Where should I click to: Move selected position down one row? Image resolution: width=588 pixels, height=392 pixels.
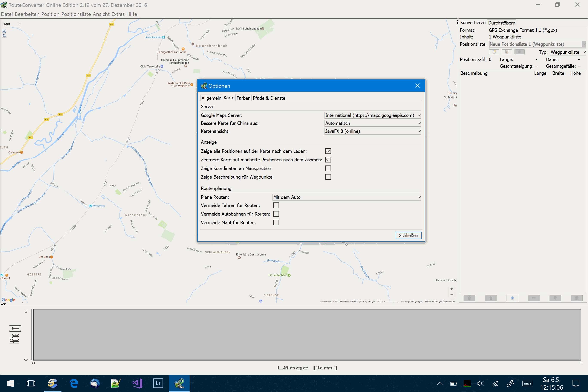555,298
